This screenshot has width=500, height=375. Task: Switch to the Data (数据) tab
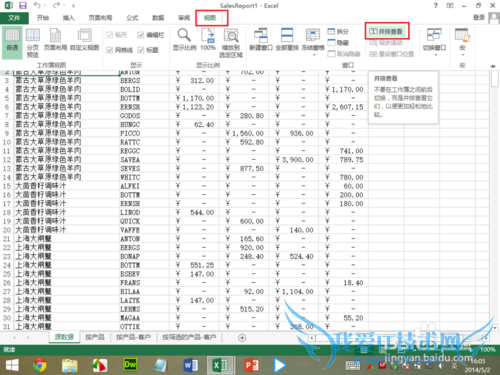click(158, 18)
